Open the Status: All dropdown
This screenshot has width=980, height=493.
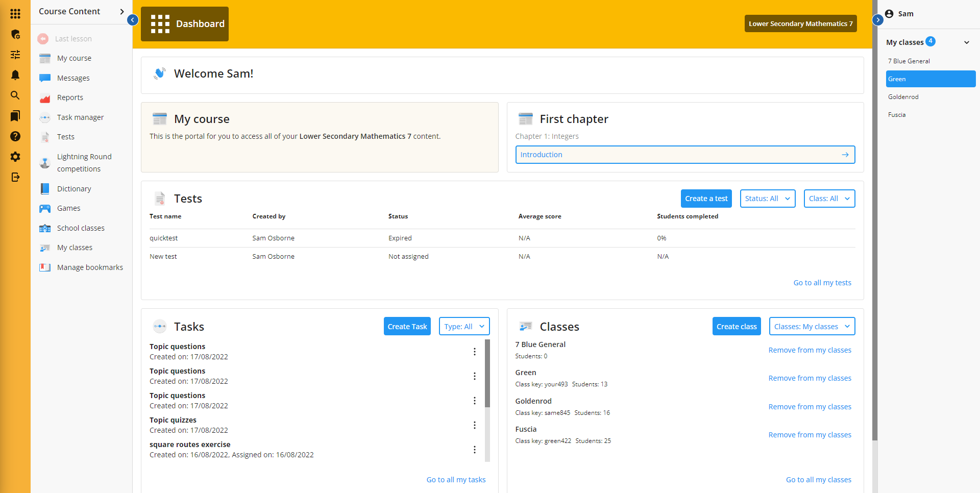pyautogui.click(x=767, y=199)
